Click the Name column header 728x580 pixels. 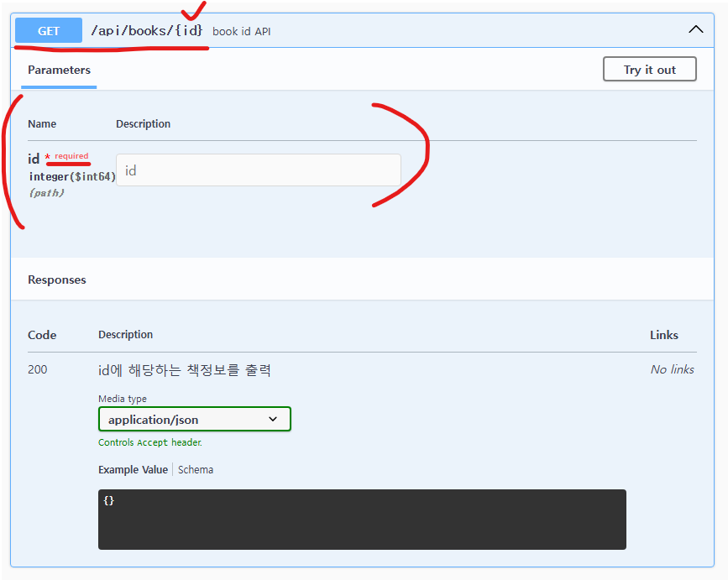pyautogui.click(x=42, y=124)
